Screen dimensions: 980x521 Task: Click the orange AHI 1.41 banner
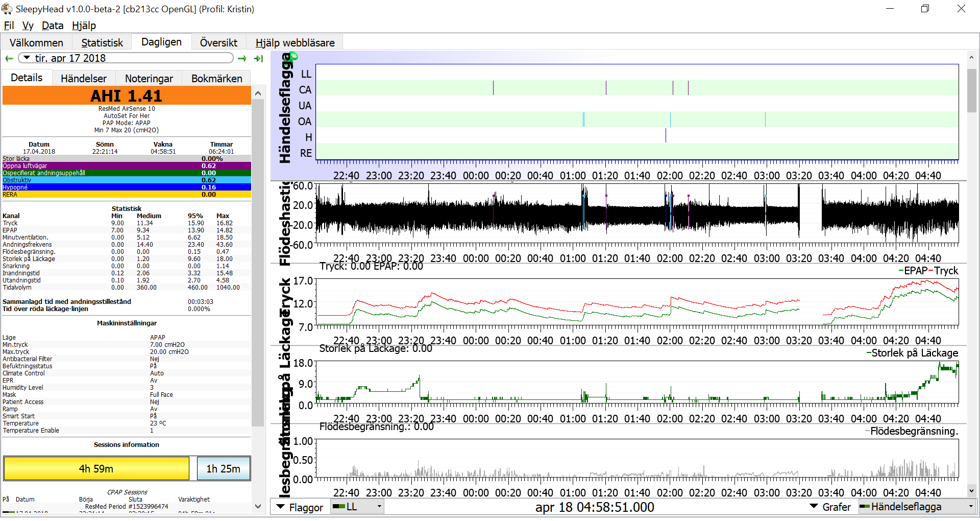127,96
